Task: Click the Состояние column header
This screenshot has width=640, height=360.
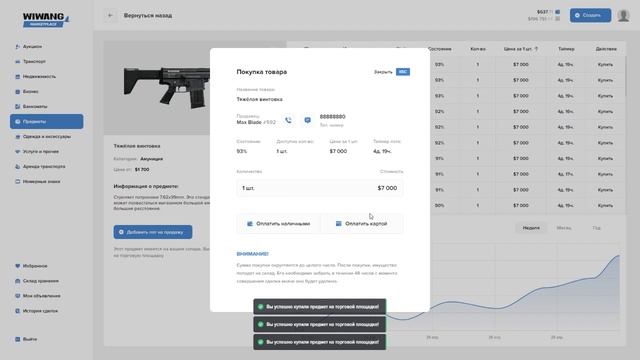Action: point(440,49)
